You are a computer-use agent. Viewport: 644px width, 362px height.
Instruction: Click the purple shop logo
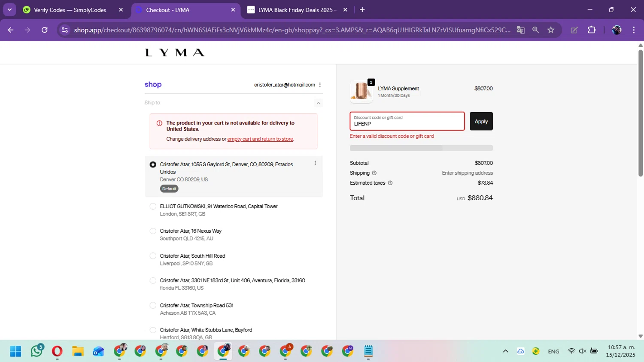(153, 85)
